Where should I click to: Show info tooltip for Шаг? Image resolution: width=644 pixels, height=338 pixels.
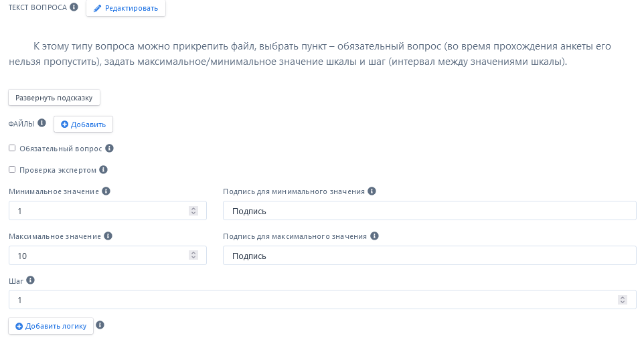tap(30, 280)
